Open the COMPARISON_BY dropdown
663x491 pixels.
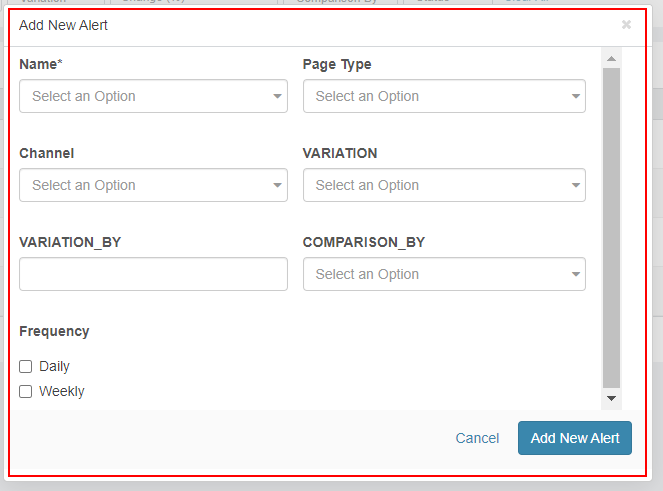(444, 274)
